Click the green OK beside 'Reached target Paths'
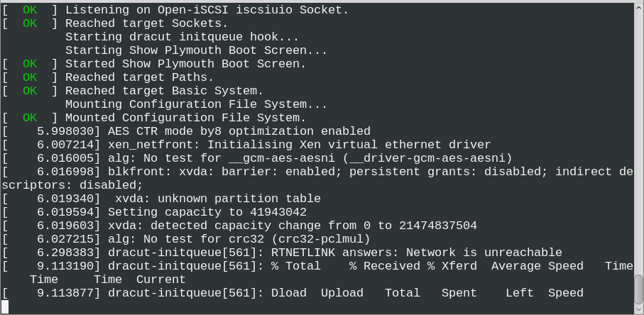Screen dimensions: 644x315 pyautogui.click(x=30, y=77)
